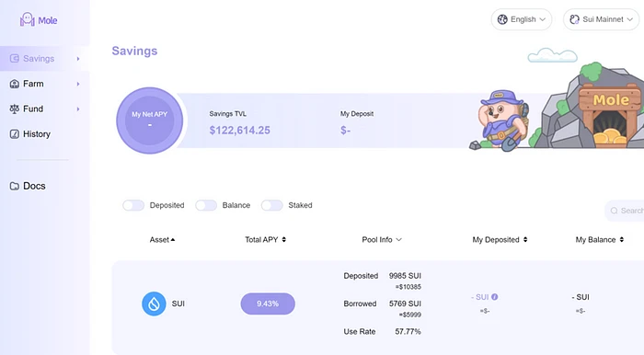
Task: Click the Farm barn icon
Action: (x=15, y=84)
